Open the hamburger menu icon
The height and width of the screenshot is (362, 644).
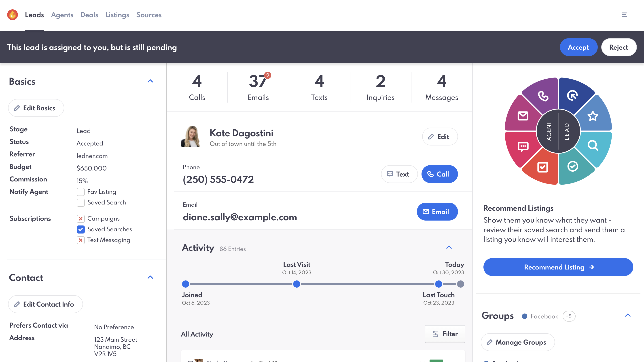[x=624, y=15]
